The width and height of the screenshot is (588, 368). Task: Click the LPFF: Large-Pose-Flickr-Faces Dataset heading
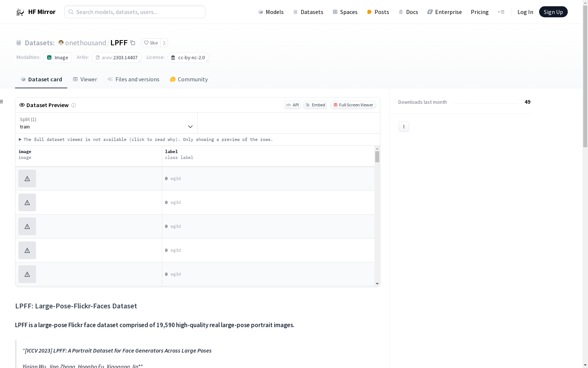pyautogui.click(x=76, y=306)
